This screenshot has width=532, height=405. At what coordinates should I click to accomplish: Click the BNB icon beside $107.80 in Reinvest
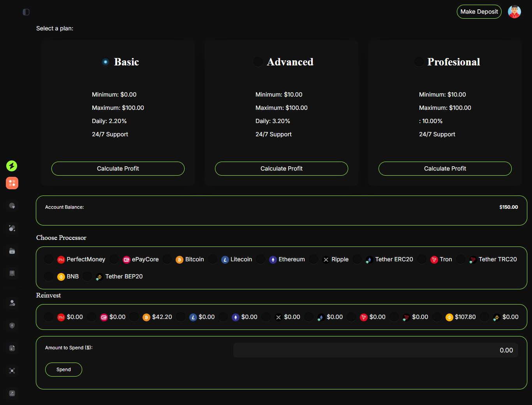449,317
